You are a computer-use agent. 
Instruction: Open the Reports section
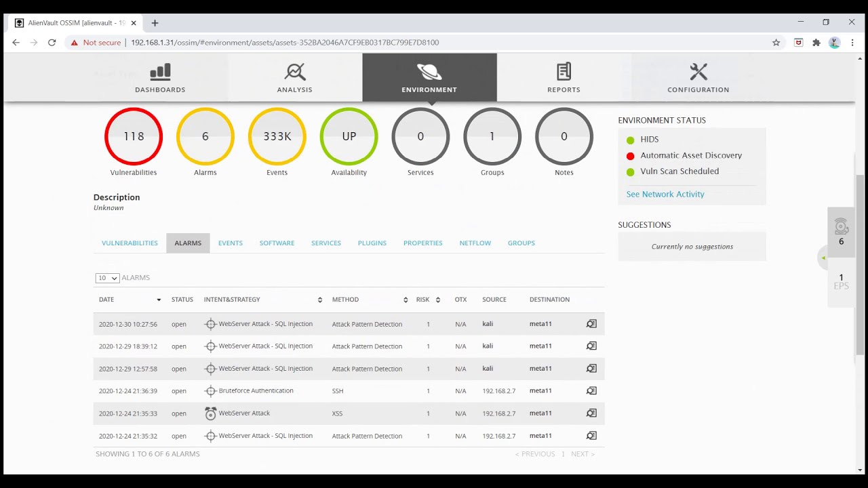(x=564, y=78)
